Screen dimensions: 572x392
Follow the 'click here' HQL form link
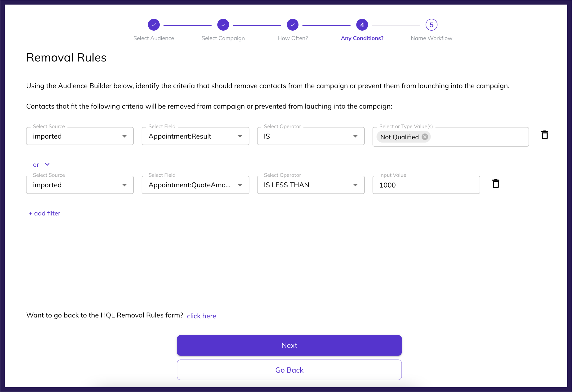click(201, 316)
